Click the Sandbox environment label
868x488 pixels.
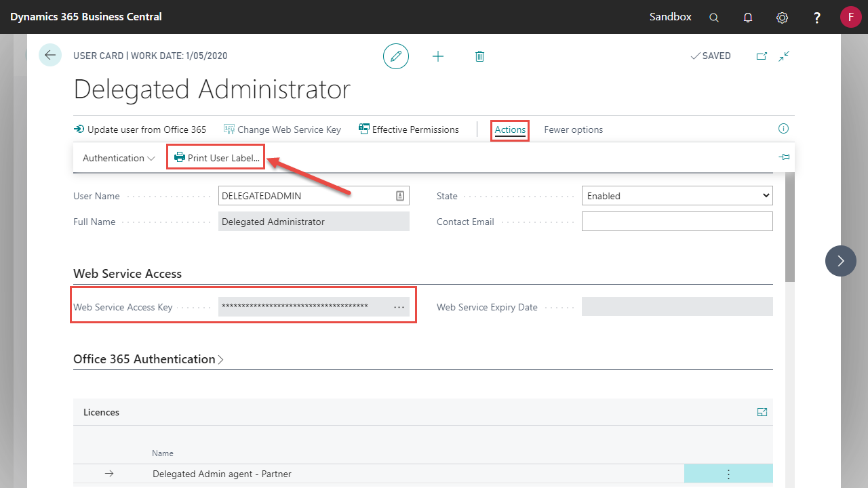click(671, 17)
